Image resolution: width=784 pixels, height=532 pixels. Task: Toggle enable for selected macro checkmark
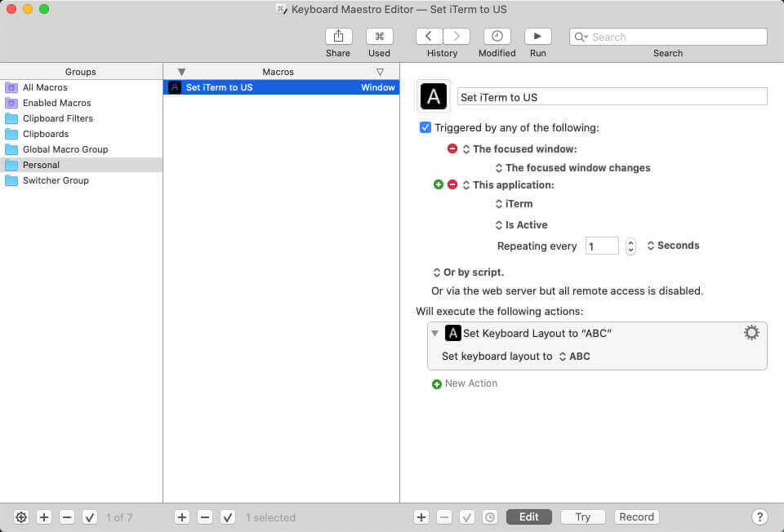pos(228,517)
